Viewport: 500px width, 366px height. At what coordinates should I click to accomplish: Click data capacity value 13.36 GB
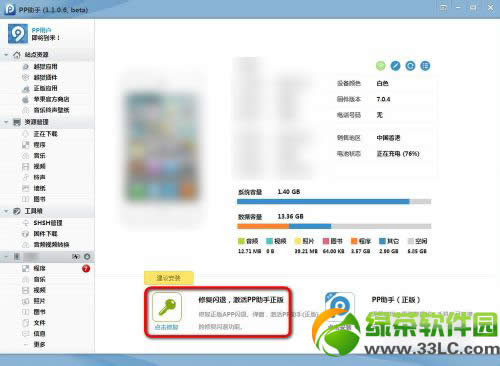coord(291,217)
